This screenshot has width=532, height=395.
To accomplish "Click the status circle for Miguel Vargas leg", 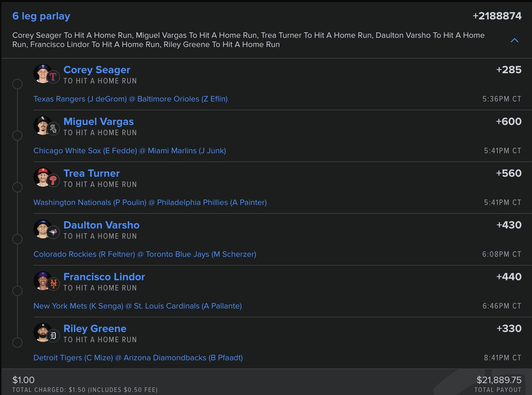I will (x=17, y=136).
